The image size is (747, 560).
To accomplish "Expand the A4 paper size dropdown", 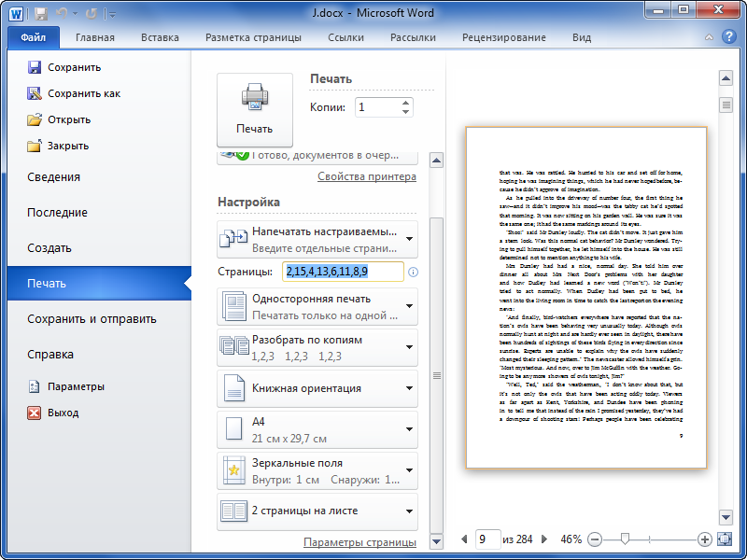I will pos(409,429).
